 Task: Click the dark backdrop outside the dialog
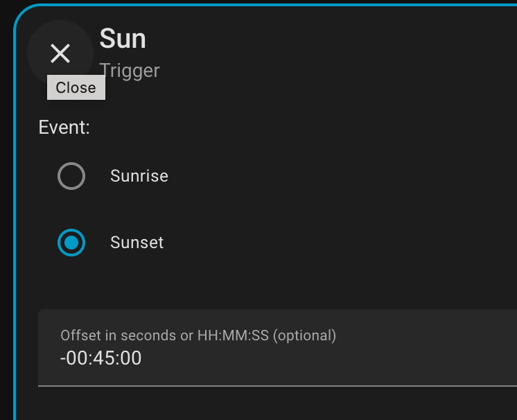6,208
